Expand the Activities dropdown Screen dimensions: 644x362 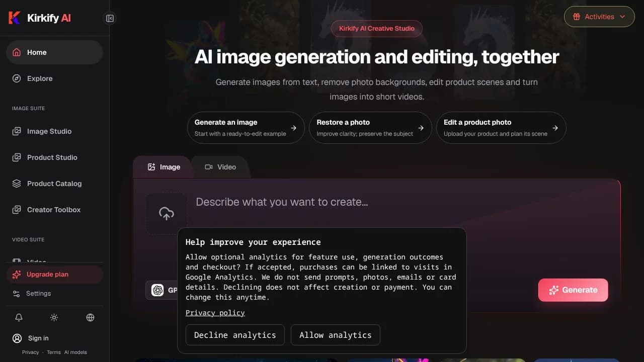(599, 17)
